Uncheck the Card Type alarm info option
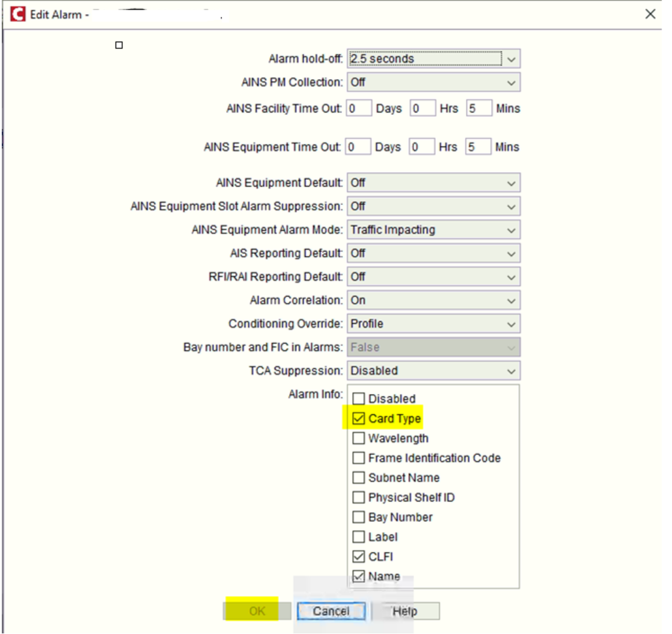The height and width of the screenshot is (634, 672). (x=359, y=418)
